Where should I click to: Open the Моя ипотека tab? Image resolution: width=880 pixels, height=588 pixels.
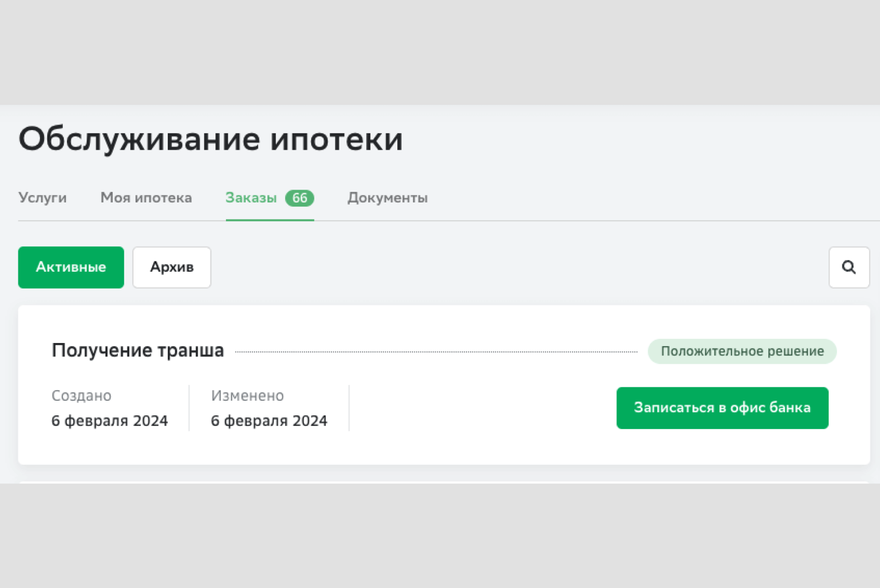146,198
